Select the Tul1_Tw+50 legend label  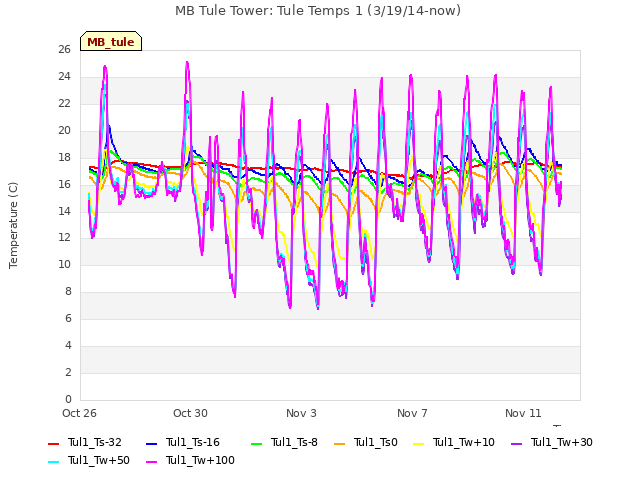pyautogui.click(x=99, y=460)
